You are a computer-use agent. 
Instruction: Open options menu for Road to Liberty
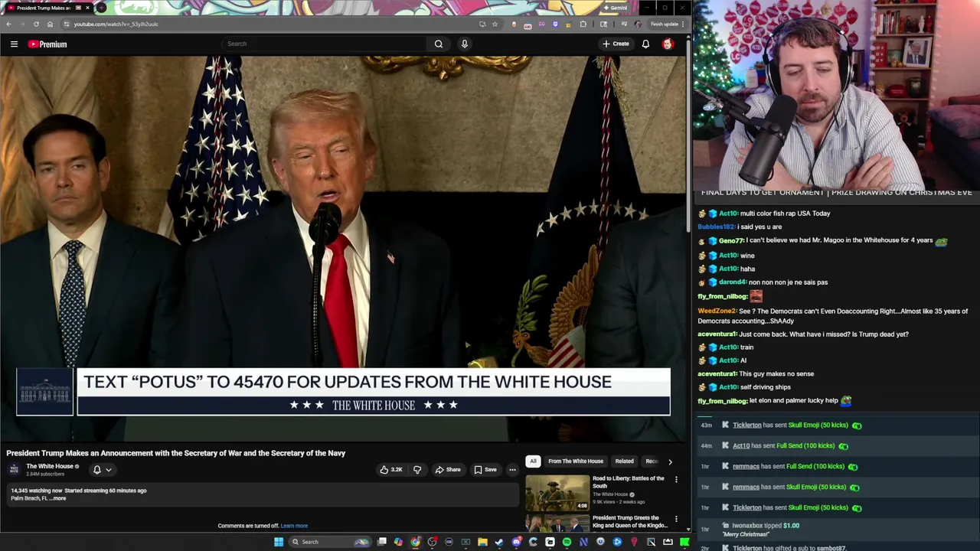tap(676, 480)
